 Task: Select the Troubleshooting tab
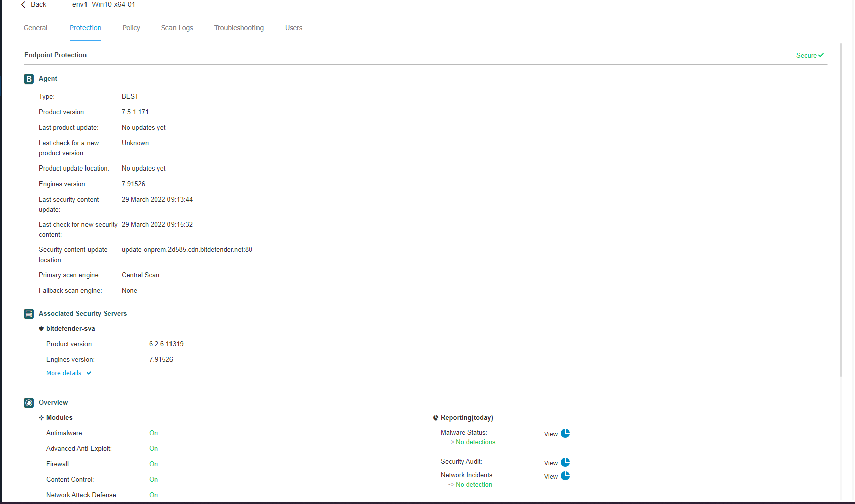tap(239, 28)
